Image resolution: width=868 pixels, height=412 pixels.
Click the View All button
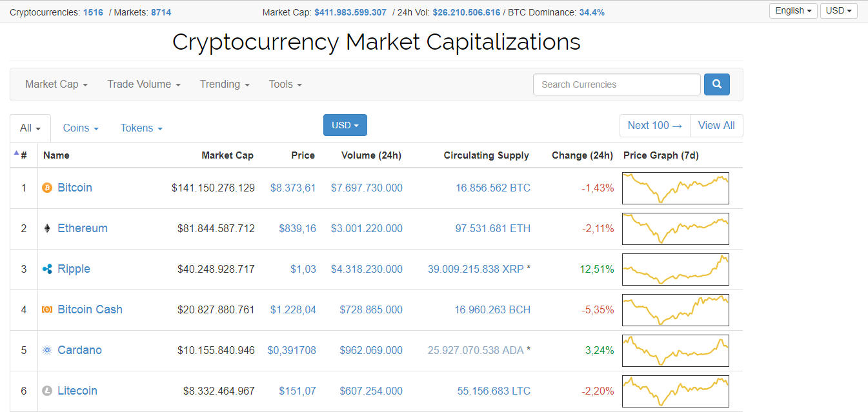(x=716, y=126)
